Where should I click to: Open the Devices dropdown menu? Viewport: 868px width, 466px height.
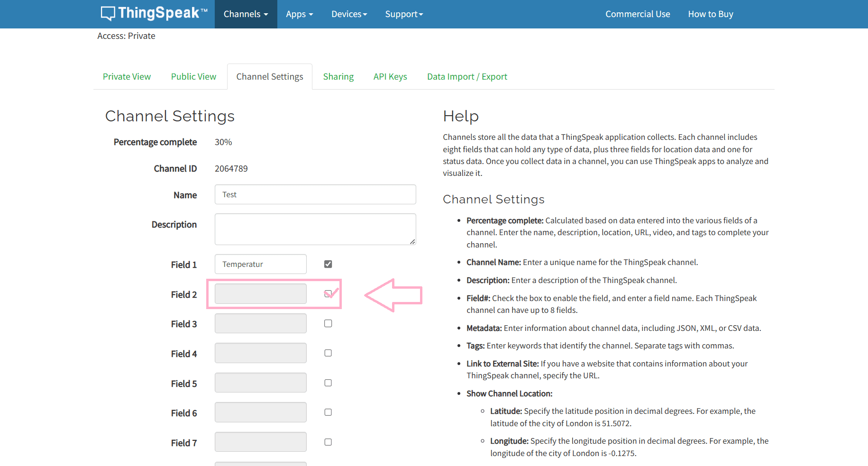[349, 14]
